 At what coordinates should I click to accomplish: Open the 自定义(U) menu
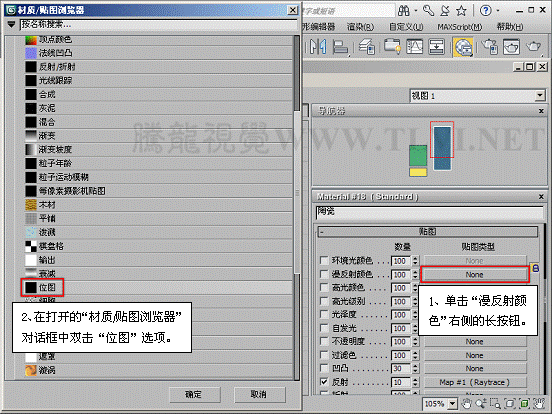406,27
